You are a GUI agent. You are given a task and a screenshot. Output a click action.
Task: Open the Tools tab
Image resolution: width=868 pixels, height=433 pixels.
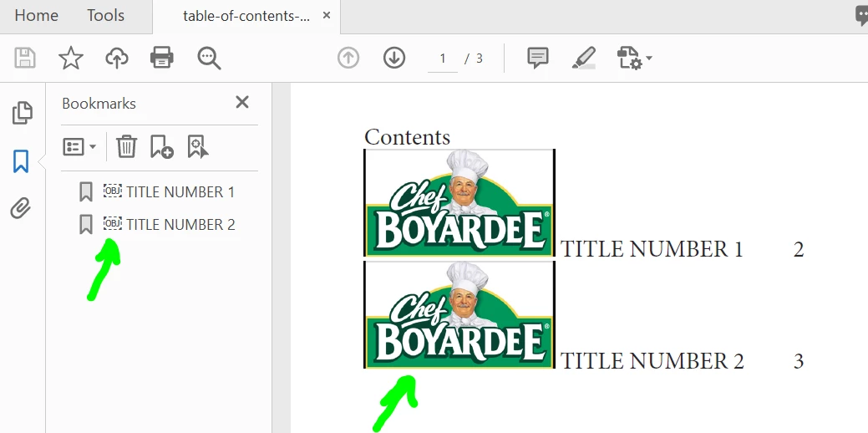pyautogui.click(x=105, y=16)
